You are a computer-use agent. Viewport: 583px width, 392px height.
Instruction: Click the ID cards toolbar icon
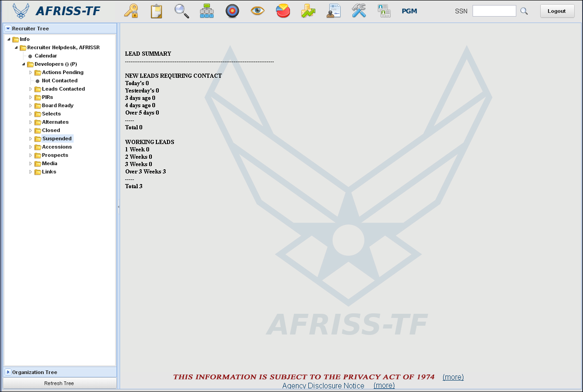pyautogui.click(x=384, y=11)
